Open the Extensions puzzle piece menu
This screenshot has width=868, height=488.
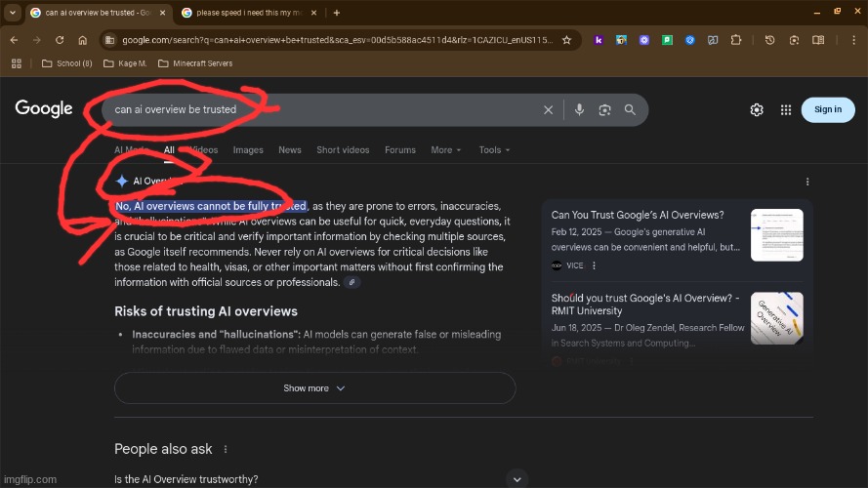735,40
